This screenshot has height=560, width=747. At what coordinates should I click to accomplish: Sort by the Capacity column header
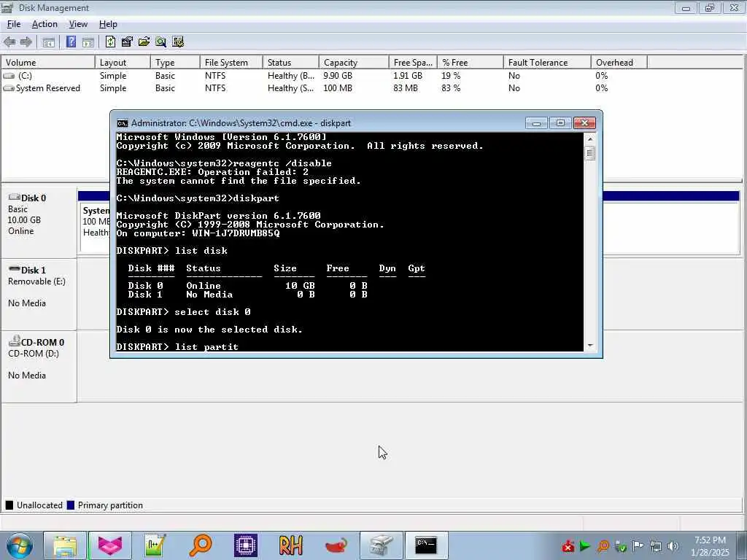click(354, 63)
